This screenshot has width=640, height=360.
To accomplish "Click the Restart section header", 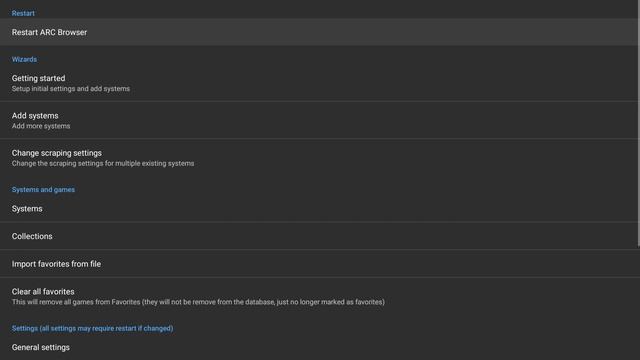I will pyautogui.click(x=23, y=13).
